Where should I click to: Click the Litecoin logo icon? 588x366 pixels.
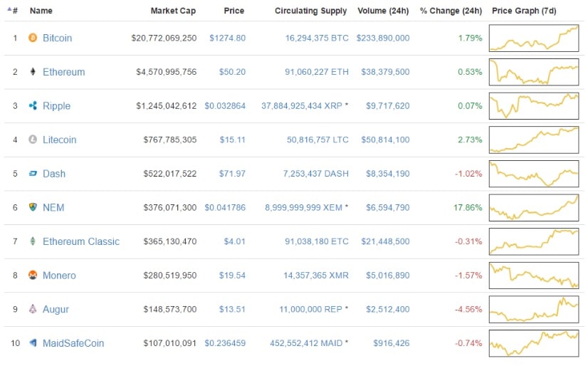pos(33,140)
